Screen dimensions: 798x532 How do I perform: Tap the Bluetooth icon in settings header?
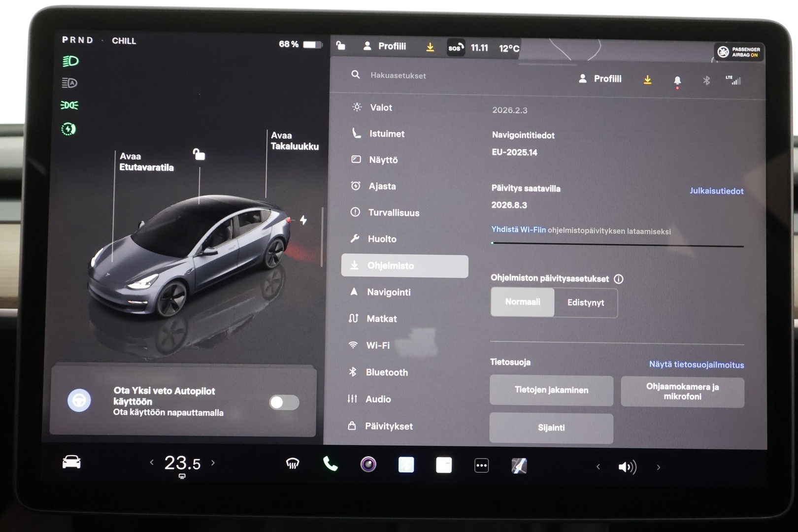point(706,80)
